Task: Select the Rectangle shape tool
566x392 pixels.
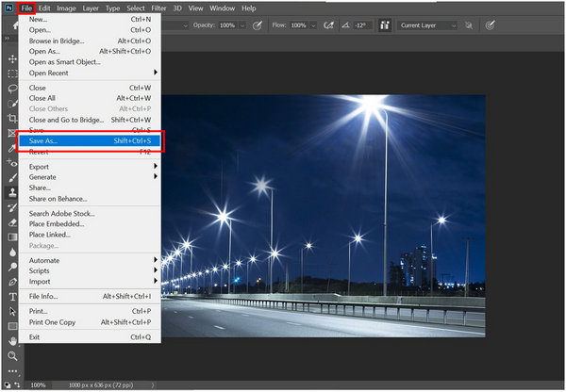Action: (12, 326)
